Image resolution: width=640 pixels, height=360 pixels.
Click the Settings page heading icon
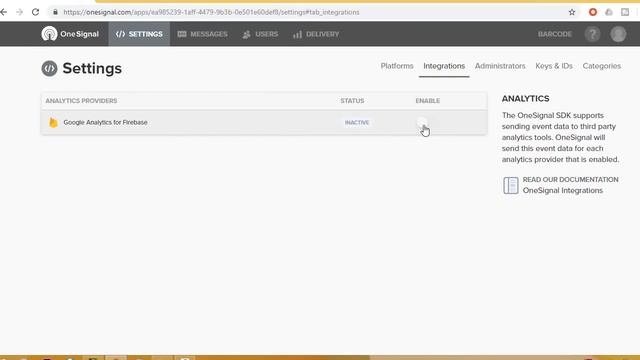[x=49, y=69]
